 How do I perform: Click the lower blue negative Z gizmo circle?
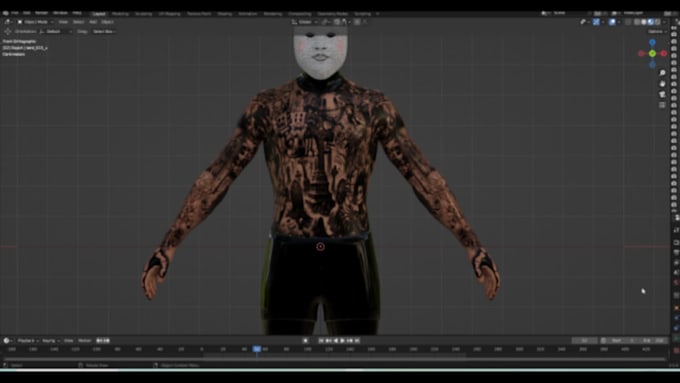pos(652,64)
